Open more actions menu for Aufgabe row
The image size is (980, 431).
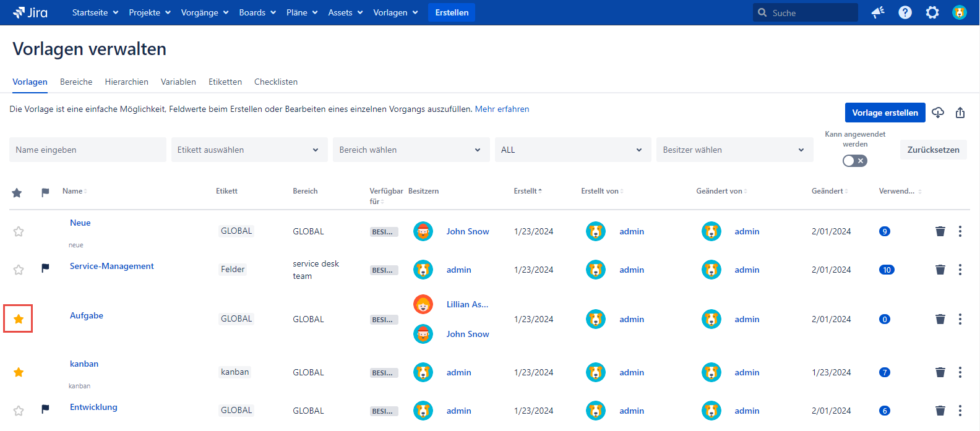tap(960, 319)
